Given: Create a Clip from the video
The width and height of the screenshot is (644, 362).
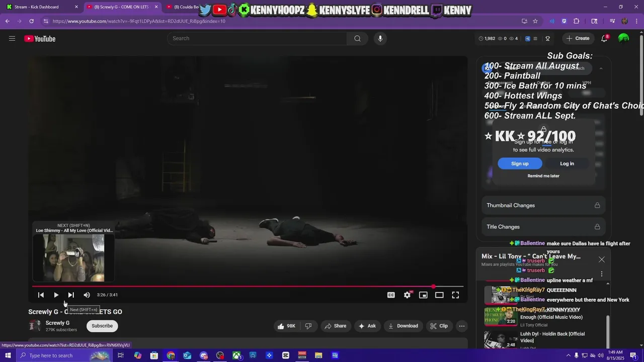Looking at the screenshot, I should point(439,326).
